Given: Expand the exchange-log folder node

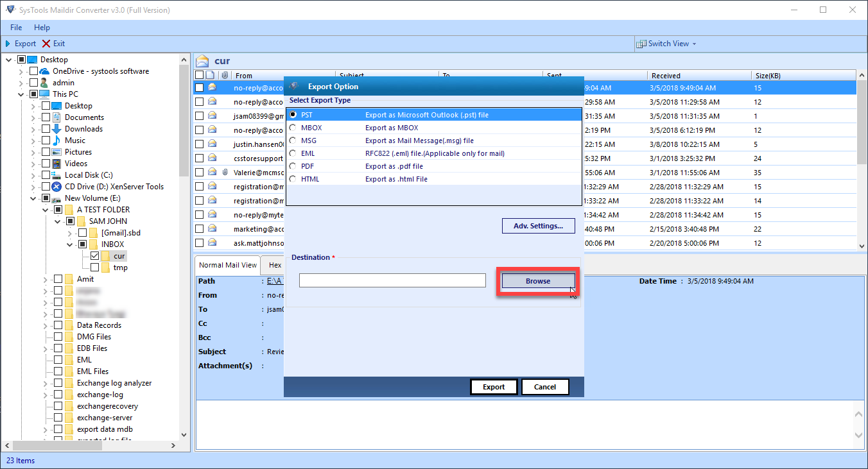Looking at the screenshot, I should 46,395.
